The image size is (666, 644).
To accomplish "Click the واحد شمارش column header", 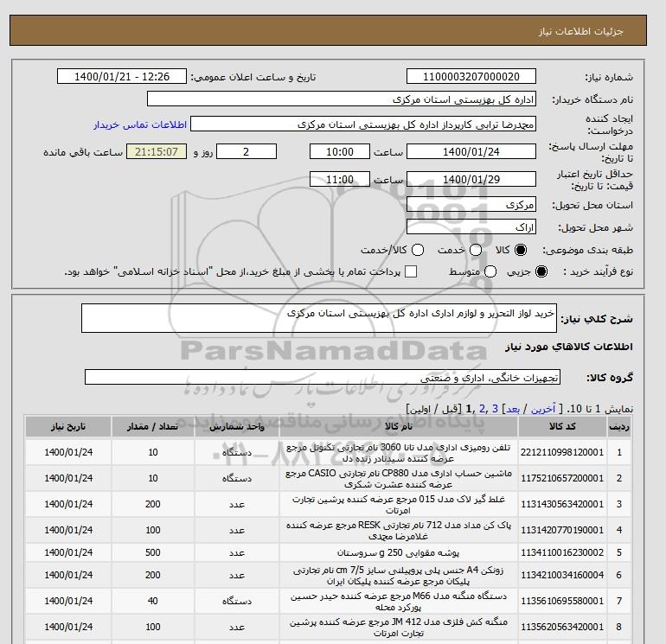I will pos(237,427).
